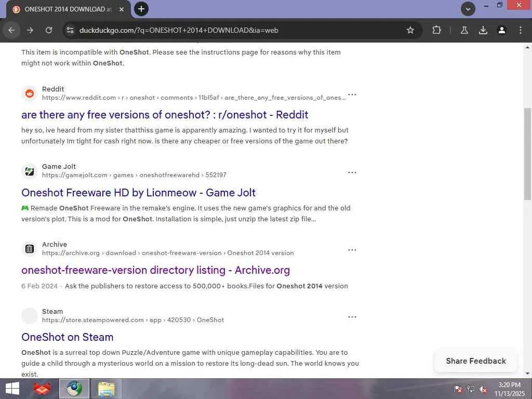Open the network tray icon

pyautogui.click(x=471, y=389)
